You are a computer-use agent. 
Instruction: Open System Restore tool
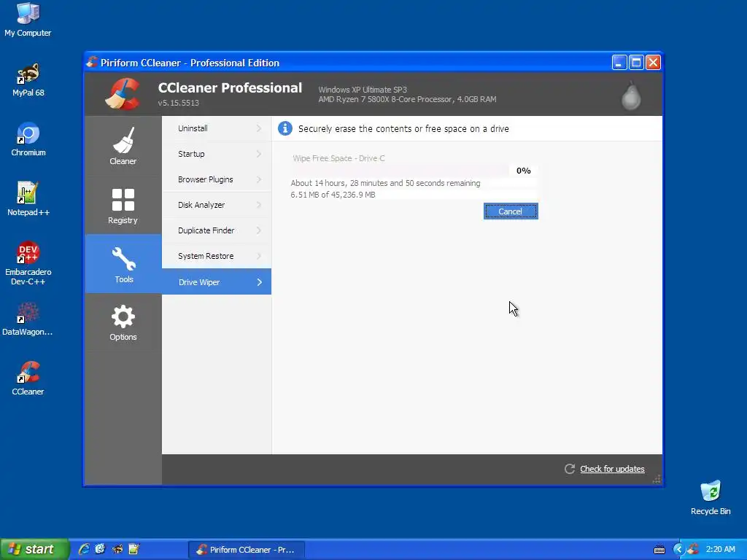pos(217,256)
